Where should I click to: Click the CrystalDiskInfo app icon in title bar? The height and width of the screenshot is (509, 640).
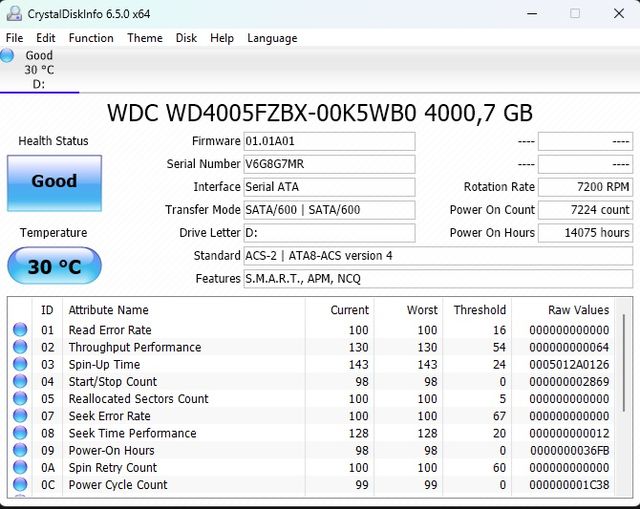[14, 13]
